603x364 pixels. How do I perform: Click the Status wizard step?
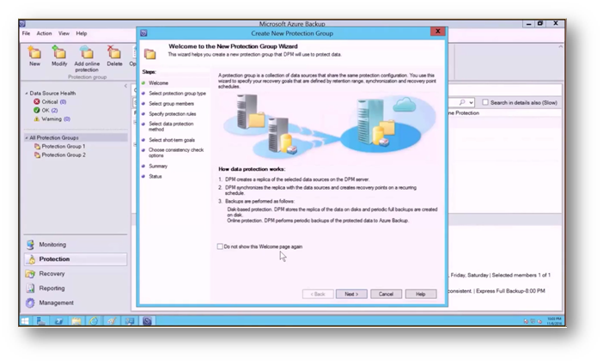point(155,177)
